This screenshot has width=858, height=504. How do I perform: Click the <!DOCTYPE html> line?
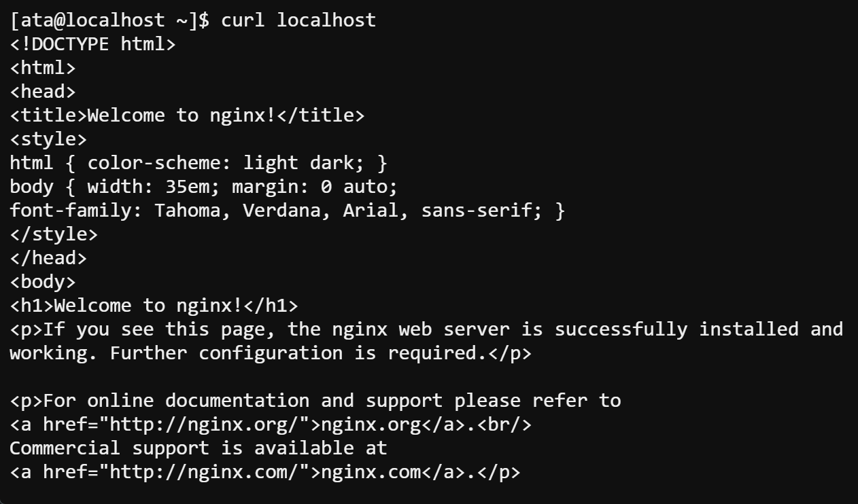(x=93, y=44)
